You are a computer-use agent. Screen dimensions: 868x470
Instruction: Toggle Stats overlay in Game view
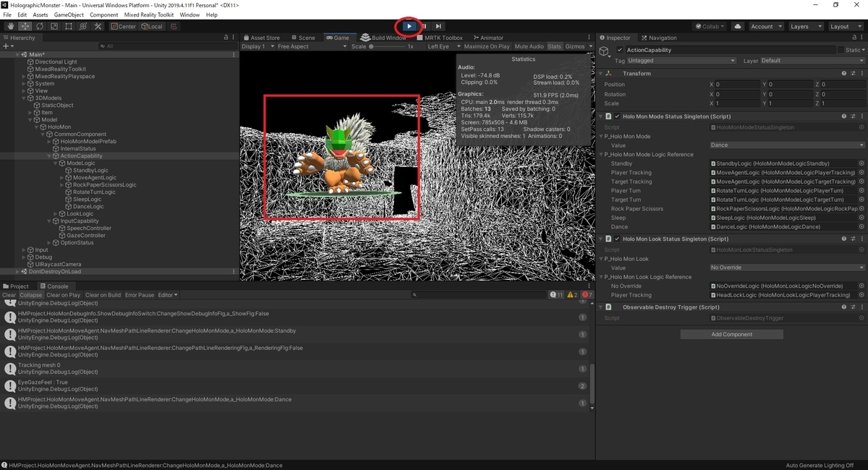554,46
